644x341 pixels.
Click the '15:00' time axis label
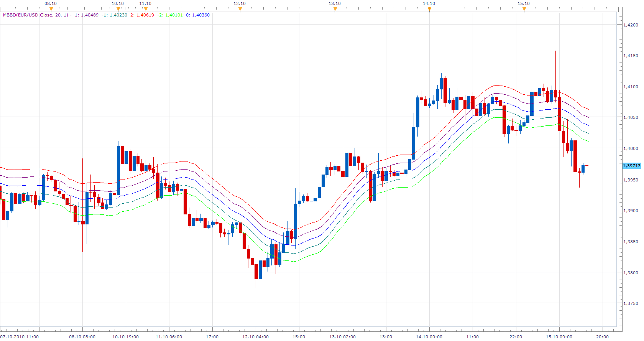coord(299,337)
